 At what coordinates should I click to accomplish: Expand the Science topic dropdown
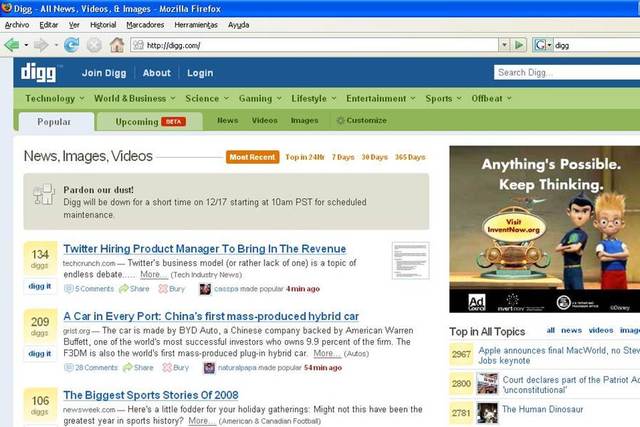click(226, 98)
